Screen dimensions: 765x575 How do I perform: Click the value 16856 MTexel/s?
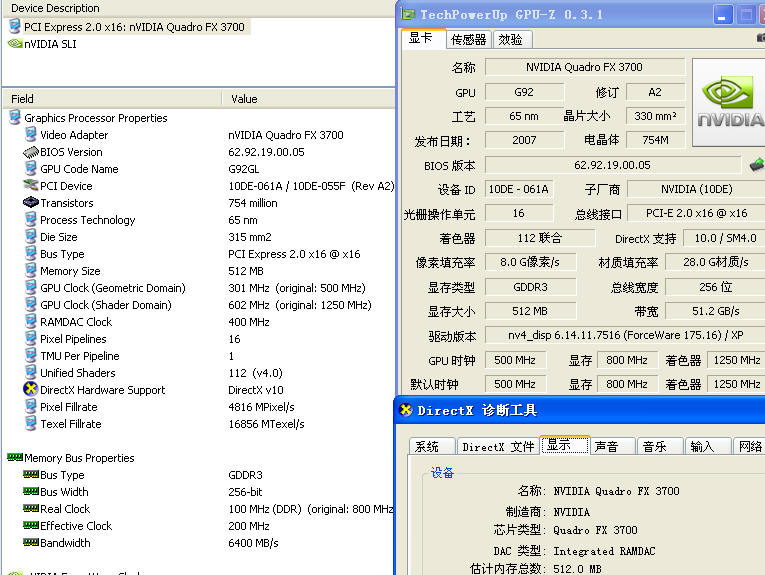pos(266,424)
